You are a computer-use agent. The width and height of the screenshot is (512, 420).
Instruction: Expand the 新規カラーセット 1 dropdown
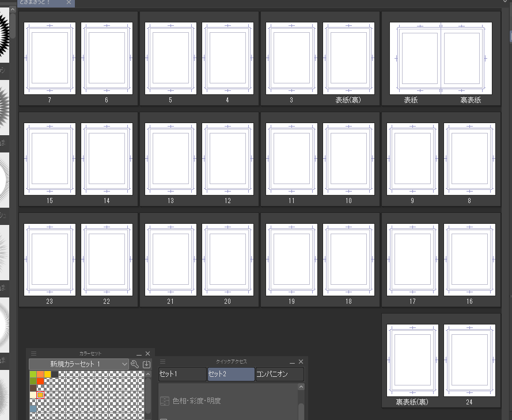(x=124, y=364)
